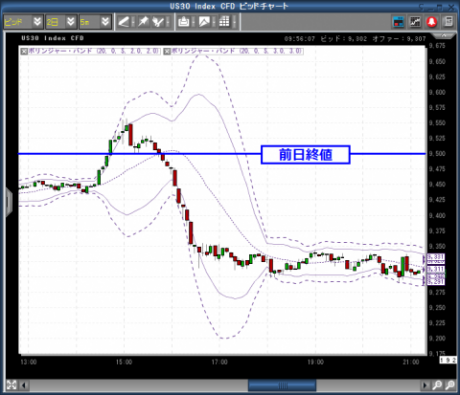Expand the 5m timeframe dropdown

tap(105, 22)
